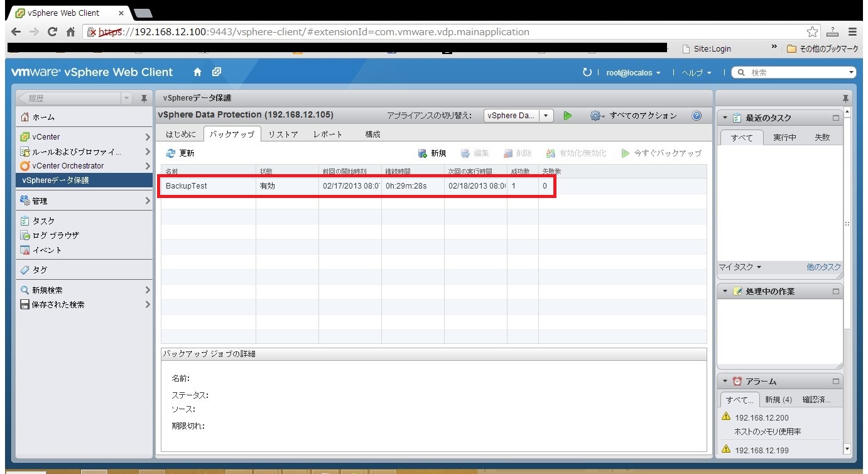This screenshot has width=868, height=474.
Task: Open 新規検索 in navigator
Action: point(84,290)
